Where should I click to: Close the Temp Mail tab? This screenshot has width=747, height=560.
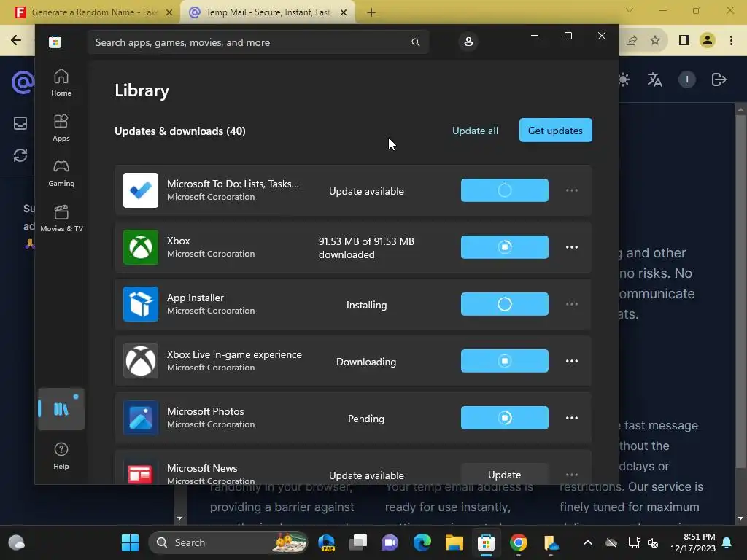pos(344,12)
